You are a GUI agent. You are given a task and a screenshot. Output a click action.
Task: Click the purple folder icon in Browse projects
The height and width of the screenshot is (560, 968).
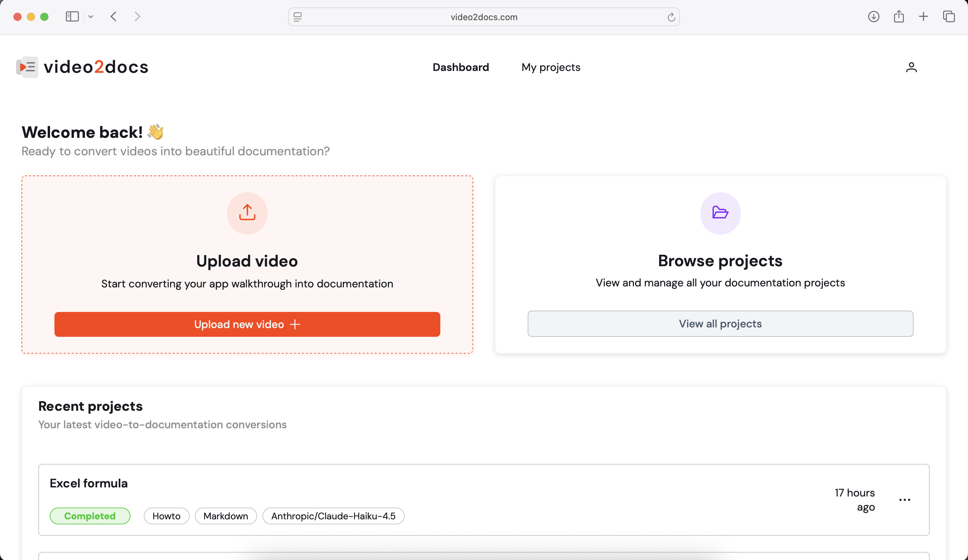720,213
